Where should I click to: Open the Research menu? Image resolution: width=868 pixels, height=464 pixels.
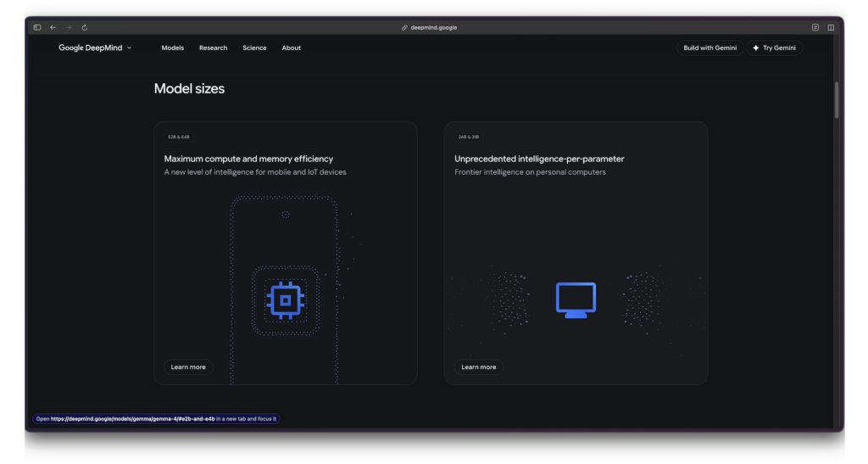coord(213,48)
